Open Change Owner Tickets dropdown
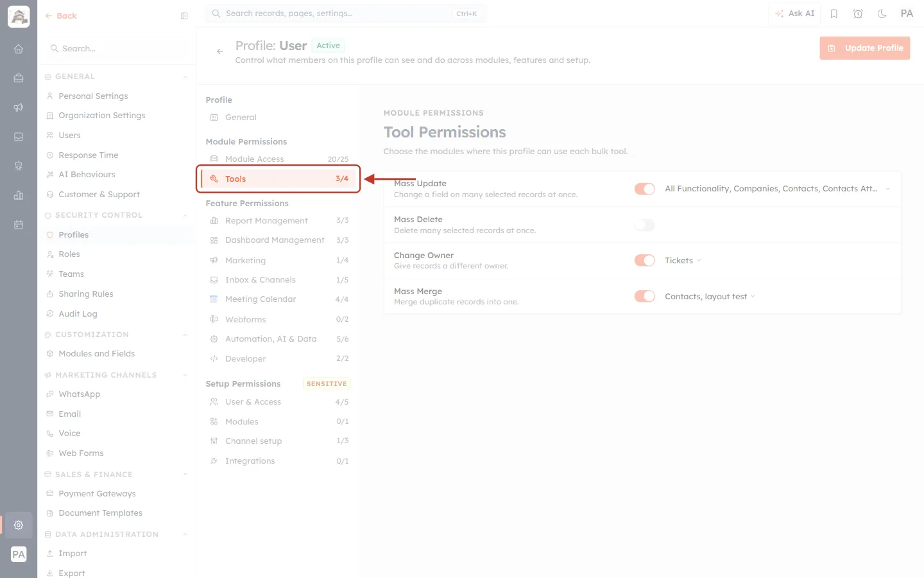 click(683, 261)
